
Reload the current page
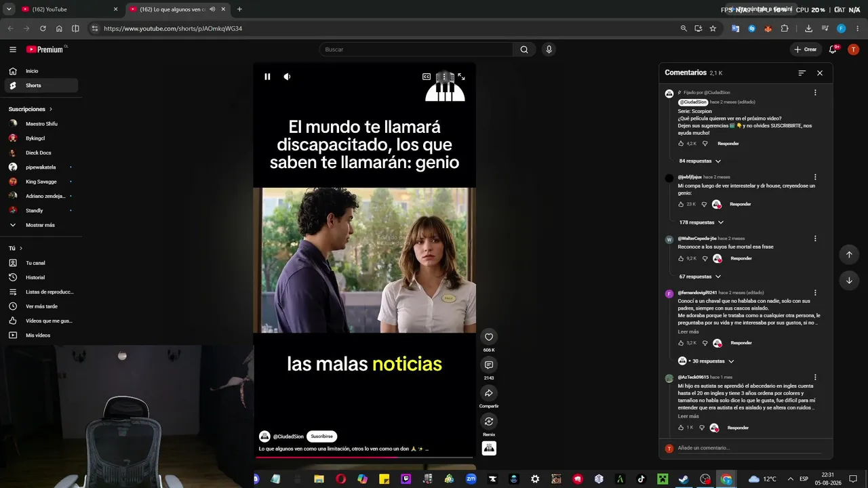[x=43, y=28]
